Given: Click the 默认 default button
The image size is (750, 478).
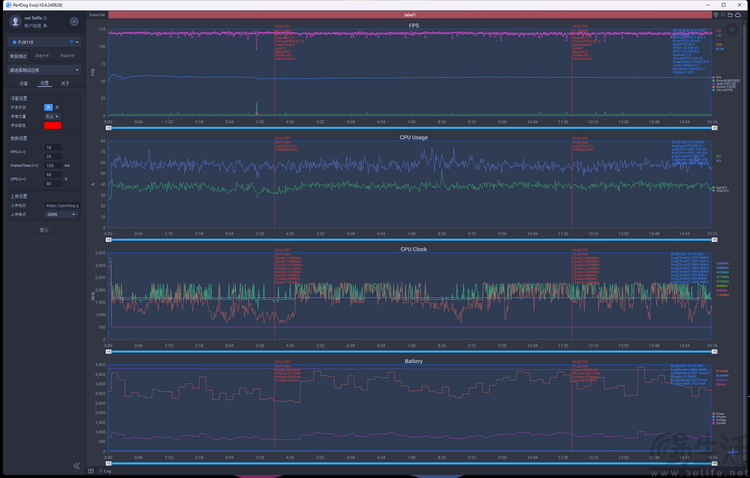Looking at the screenshot, I should click(x=43, y=229).
